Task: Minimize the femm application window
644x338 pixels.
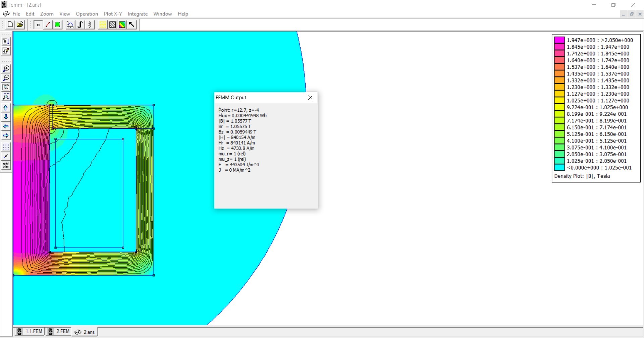Action: [594, 5]
